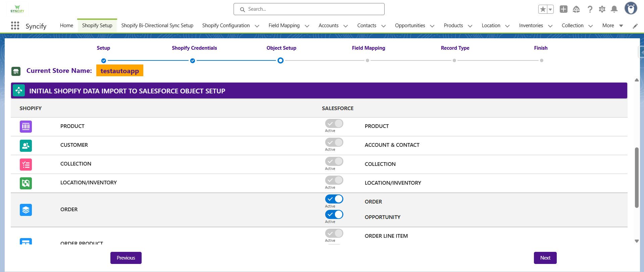Expand the Contacts nav chevron
This screenshot has width=644, height=272.
[384, 26]
